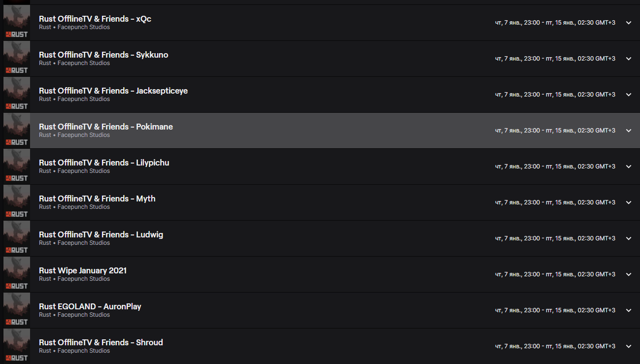Expand the Lilypichu campaign chevron
This screenshot has width=640, height=364.
[629, 166]
